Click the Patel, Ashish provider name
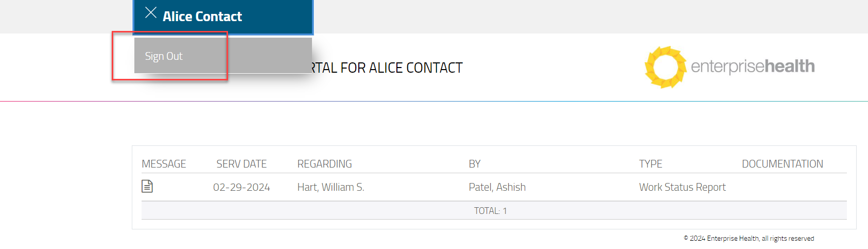The width and height of the screenshot is (868, 249). 497,187
